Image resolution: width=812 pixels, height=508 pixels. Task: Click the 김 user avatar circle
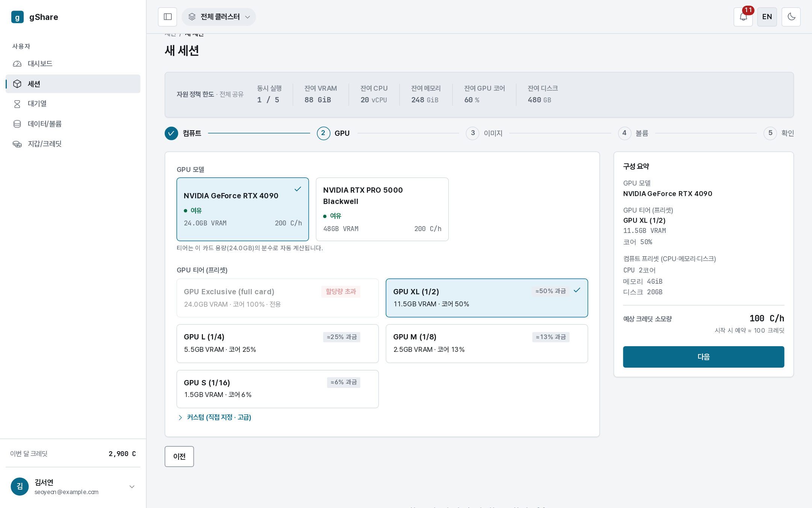[x=20, y=487]
